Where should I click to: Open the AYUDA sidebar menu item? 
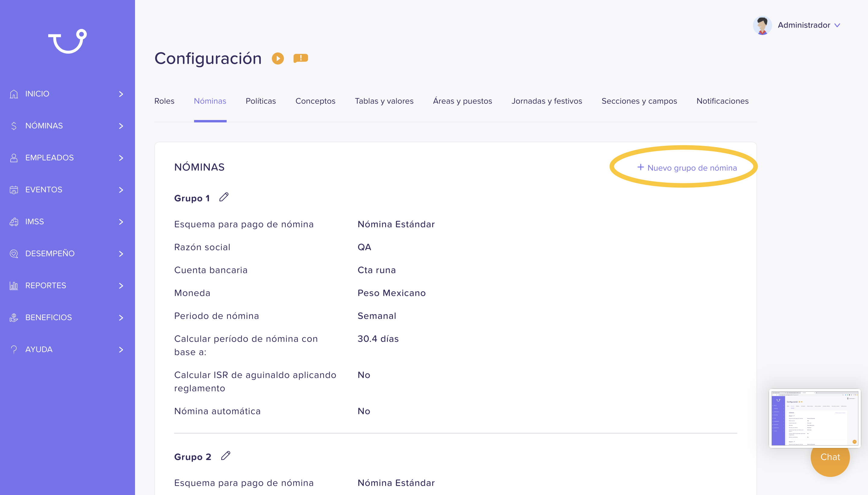tap(67, 349)
